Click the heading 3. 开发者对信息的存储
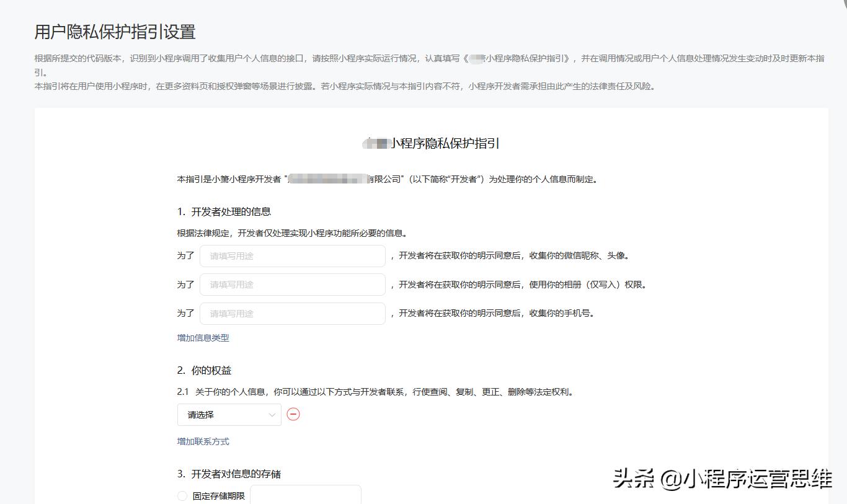 coord(229,474)
